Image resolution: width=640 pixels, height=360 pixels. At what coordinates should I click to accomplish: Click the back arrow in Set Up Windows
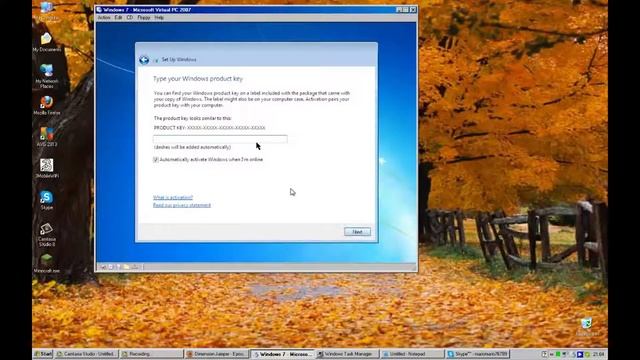click(144, 60)
